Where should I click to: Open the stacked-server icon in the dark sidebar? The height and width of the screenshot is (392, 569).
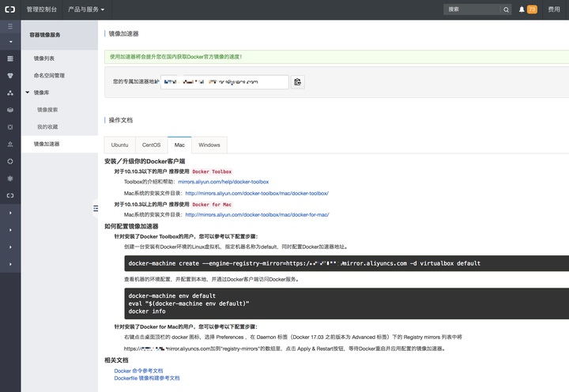click(10, 58)
